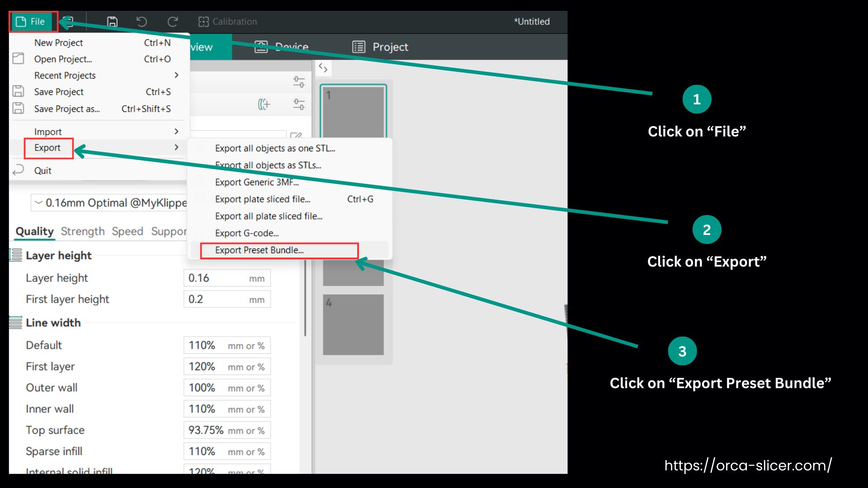Screen dimensions: 868x488
Task: Click the collapse sidebar arrows icon
Action: coord(323,68)
